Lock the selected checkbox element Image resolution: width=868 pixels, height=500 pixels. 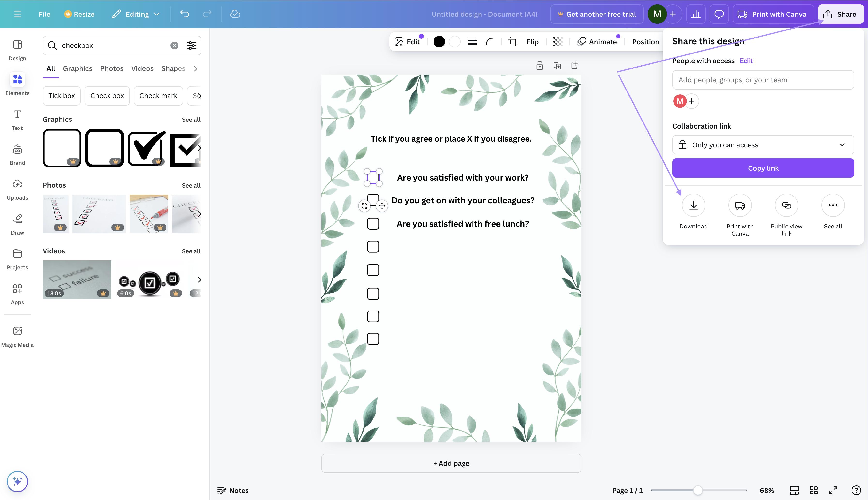click(539, 65)
